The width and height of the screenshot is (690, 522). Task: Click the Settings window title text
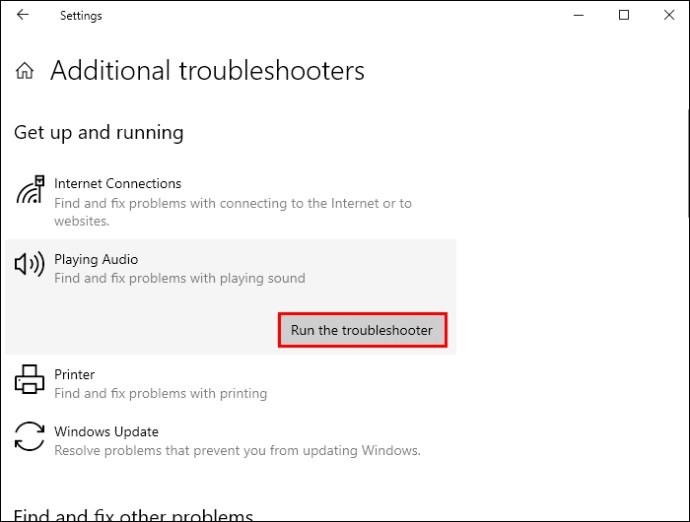point(81,15)
